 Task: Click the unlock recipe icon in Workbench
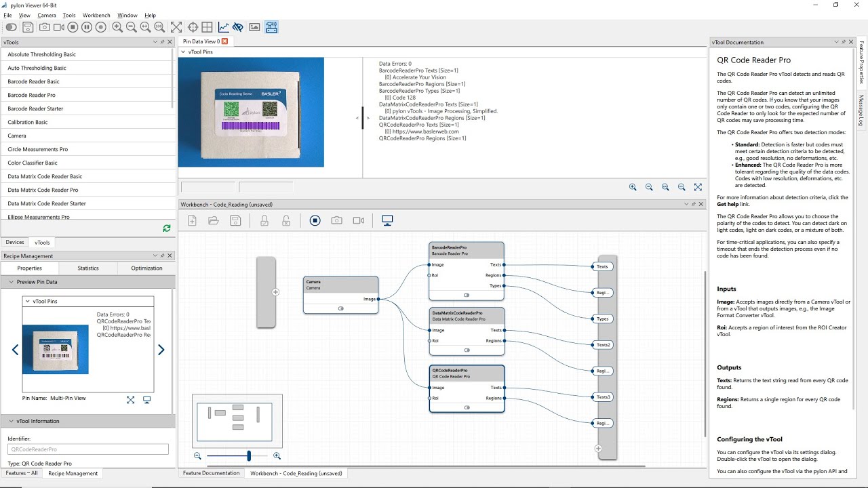(286, 220)
